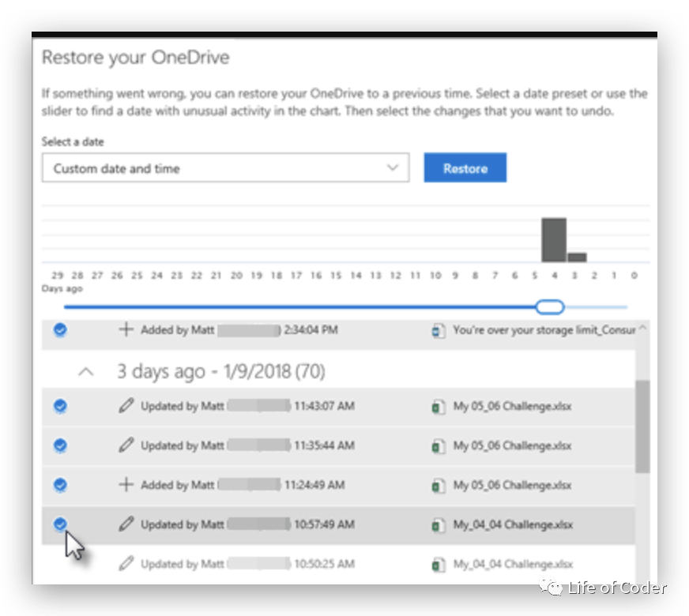Click Excel icon on 10:50:25 AM row
The width and height of the screenshot is (689, 616).
coord(439,564)
